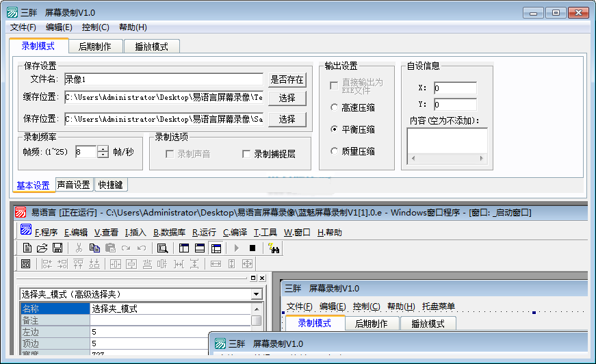Click the 内容 text area

(x=448, y=141)
